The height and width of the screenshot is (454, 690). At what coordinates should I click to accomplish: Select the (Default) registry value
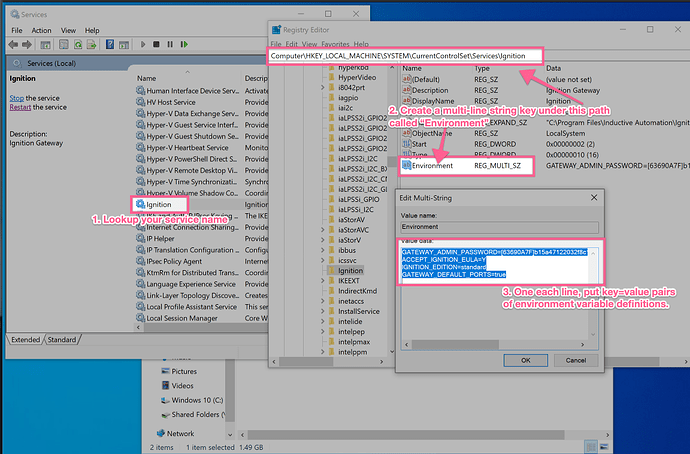(426, 80)
